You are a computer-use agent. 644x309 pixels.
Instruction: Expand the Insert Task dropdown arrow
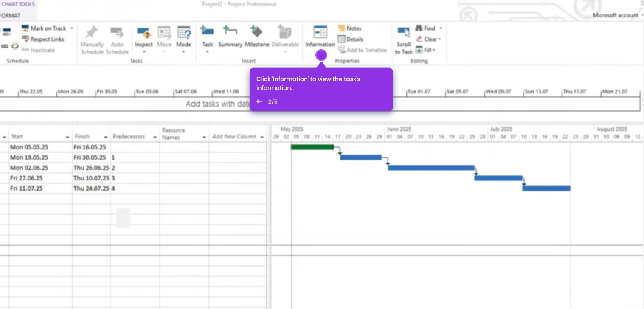(x=207, y=52)
